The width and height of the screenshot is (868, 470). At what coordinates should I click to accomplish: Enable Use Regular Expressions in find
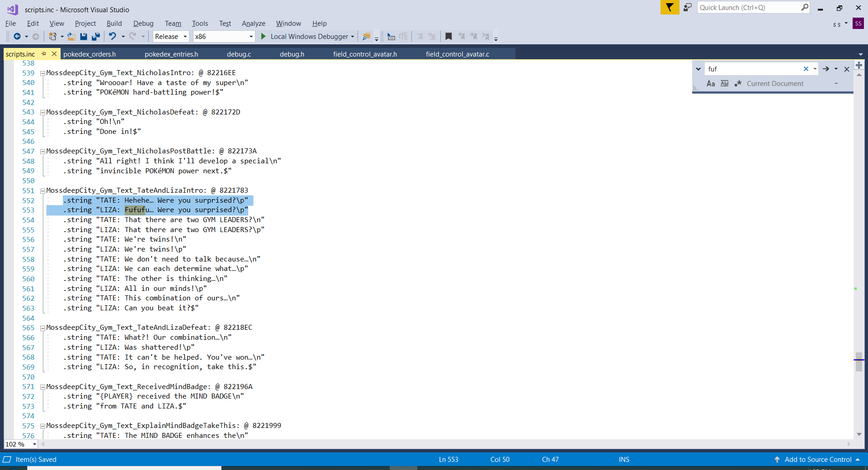(738, 84)
